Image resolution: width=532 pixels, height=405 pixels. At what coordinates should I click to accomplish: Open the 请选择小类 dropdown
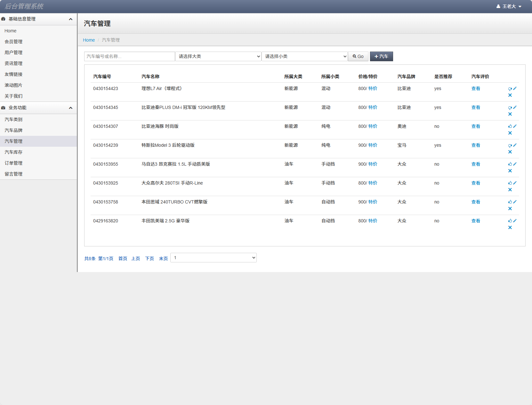pos(305,56)
